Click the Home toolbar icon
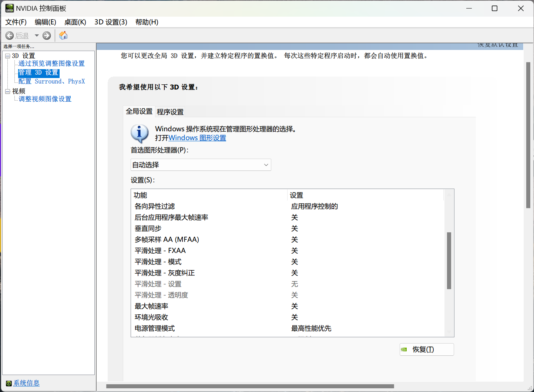The height and width of the screenshot is (392, 534). point(63,36)
